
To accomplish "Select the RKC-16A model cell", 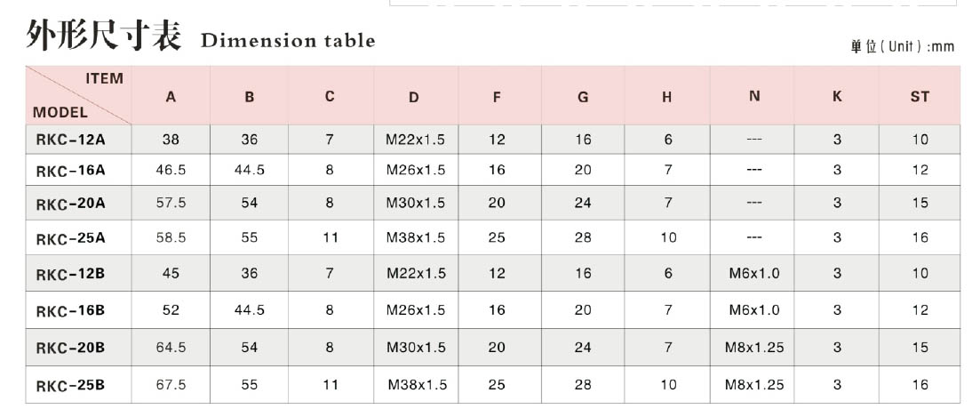I will click(70, 170).
